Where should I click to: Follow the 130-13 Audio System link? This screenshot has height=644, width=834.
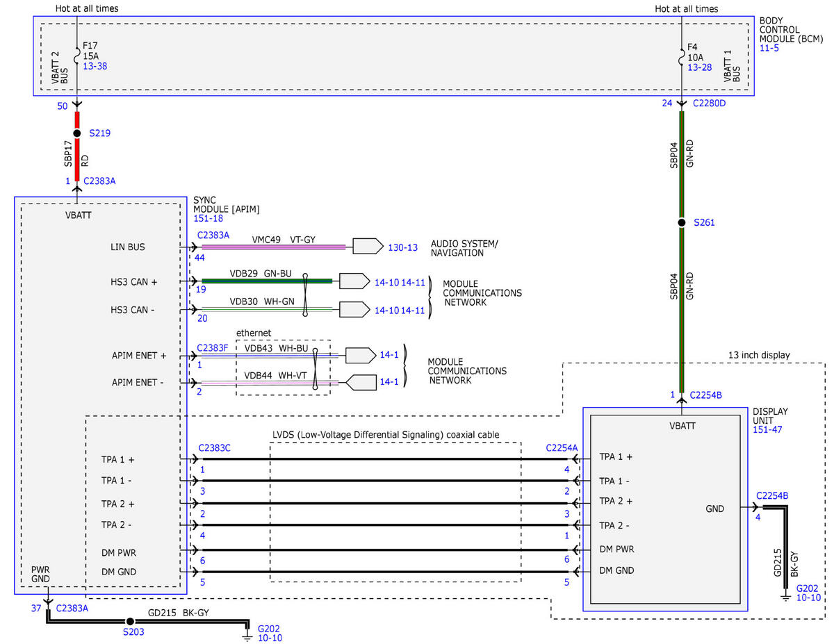click(x=404, y=247)
